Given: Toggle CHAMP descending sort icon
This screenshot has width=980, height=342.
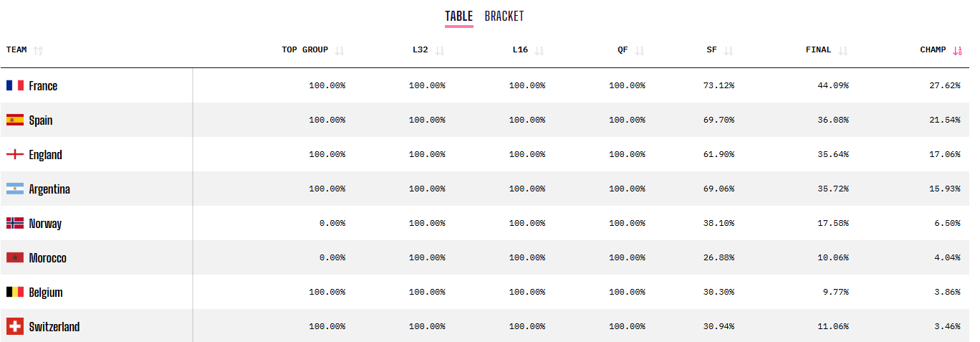Looking at the screenshot, I should point(958,50).
